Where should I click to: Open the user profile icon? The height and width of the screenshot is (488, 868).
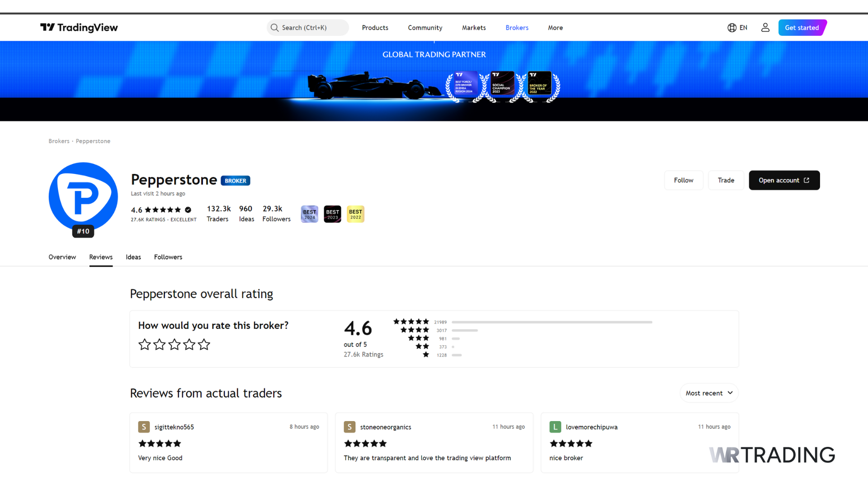click(x=765, y=28)
